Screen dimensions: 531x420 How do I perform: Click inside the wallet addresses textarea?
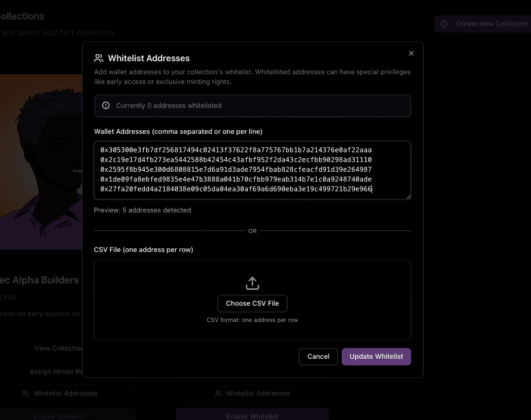[x=252, y=169]
